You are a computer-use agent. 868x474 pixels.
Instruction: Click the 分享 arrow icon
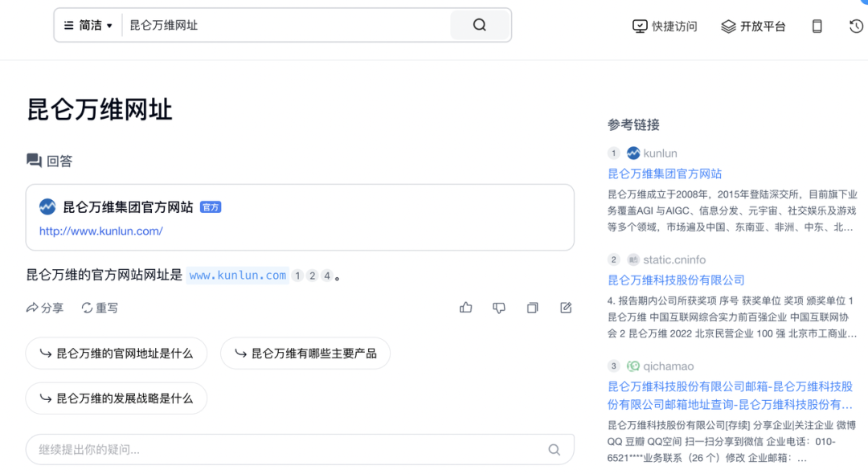tap(32, 308)
